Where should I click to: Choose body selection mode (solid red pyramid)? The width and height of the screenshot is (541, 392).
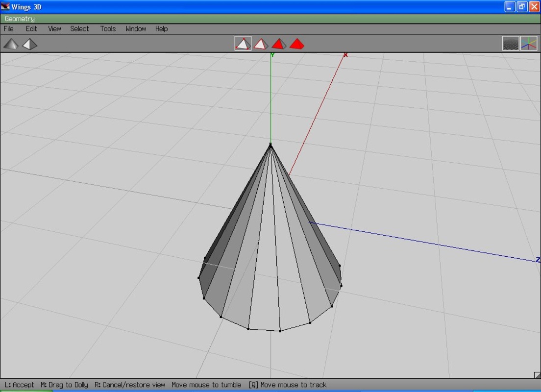(x=296, y=44)
